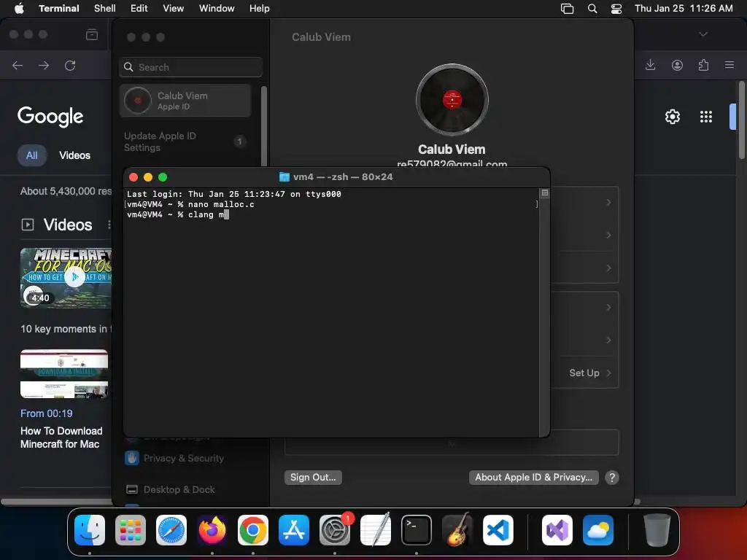
Task: Go back in the Firefox window
Action: (x=18, y=65)
